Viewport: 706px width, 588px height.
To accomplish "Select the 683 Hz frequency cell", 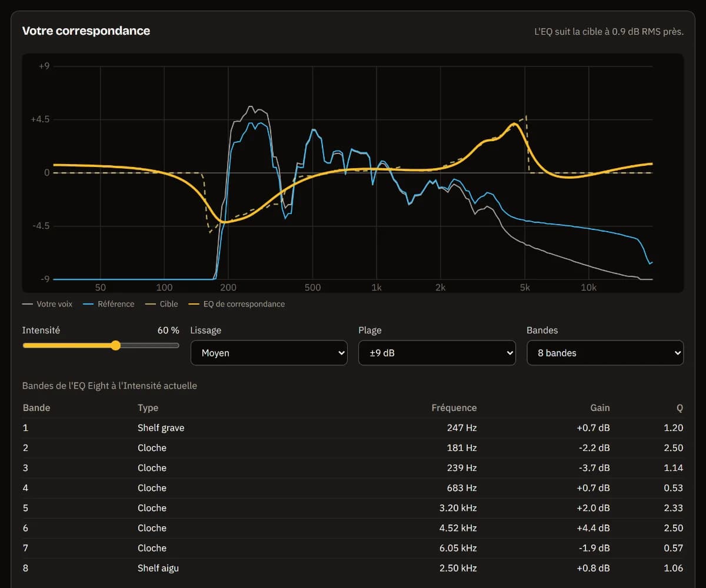I will pyautogui.click(x=462, y=487).
